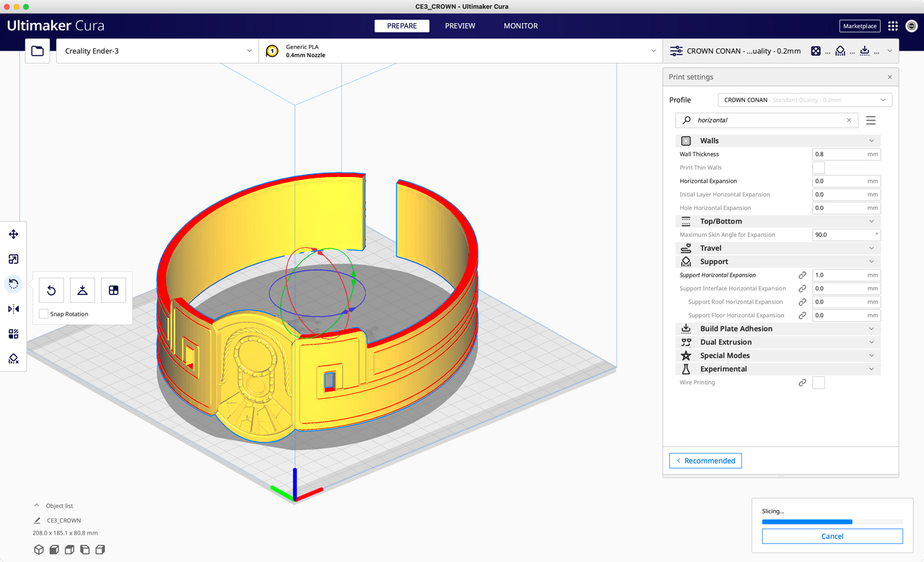Select CE3_CROWN in the object list
Viewport: 924px width, 562px height.
pyautogui.click(x=64, y=520)
